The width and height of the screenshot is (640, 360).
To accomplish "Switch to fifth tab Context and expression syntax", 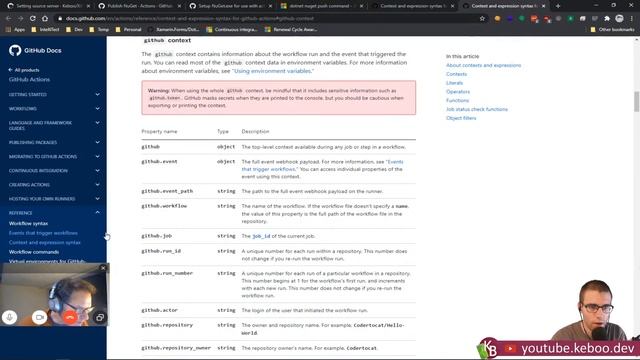I will (x=412, y=6).
